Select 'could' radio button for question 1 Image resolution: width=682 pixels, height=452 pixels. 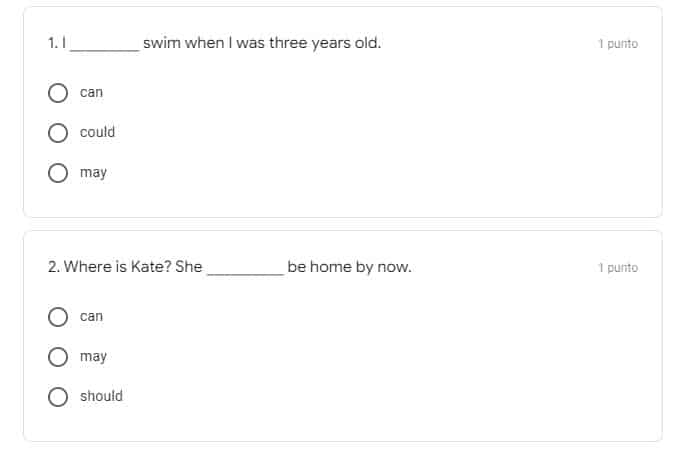(x=58, y=133)
